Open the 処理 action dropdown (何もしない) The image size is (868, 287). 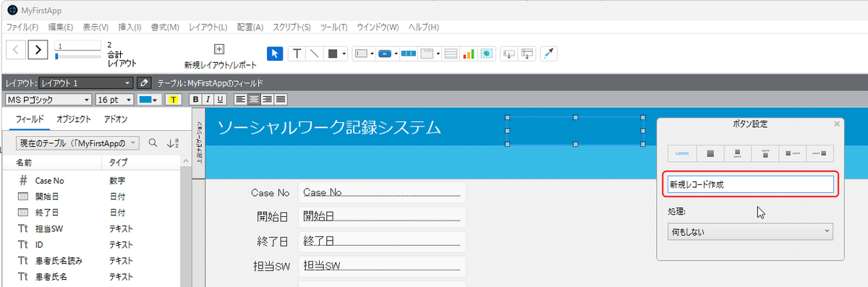pos(750,232)
